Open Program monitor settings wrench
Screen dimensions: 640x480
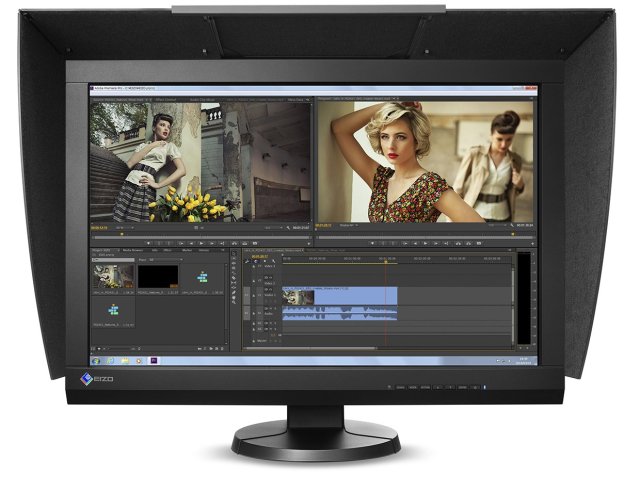point(512,225)
